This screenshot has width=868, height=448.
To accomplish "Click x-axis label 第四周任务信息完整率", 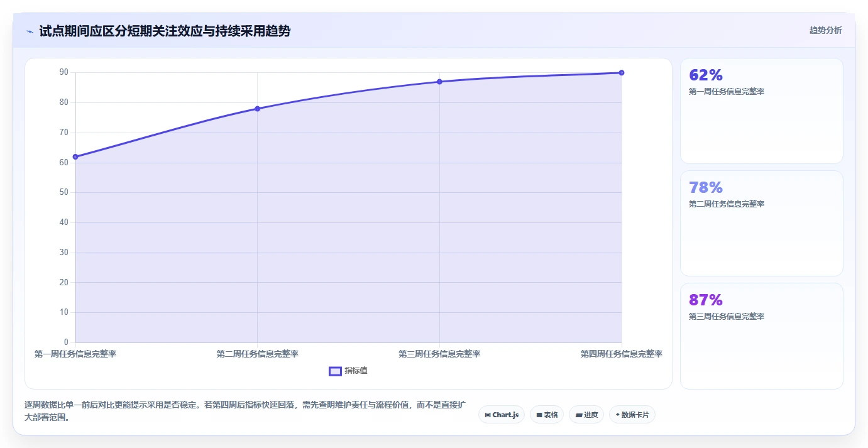I will (x=622, y=354).
